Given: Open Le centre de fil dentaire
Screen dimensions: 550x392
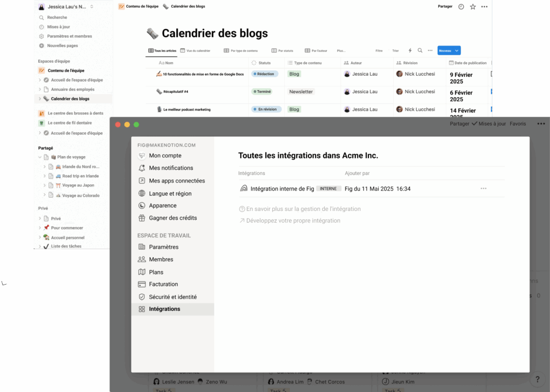Looking at the screenshot, I should pos(65,123).
